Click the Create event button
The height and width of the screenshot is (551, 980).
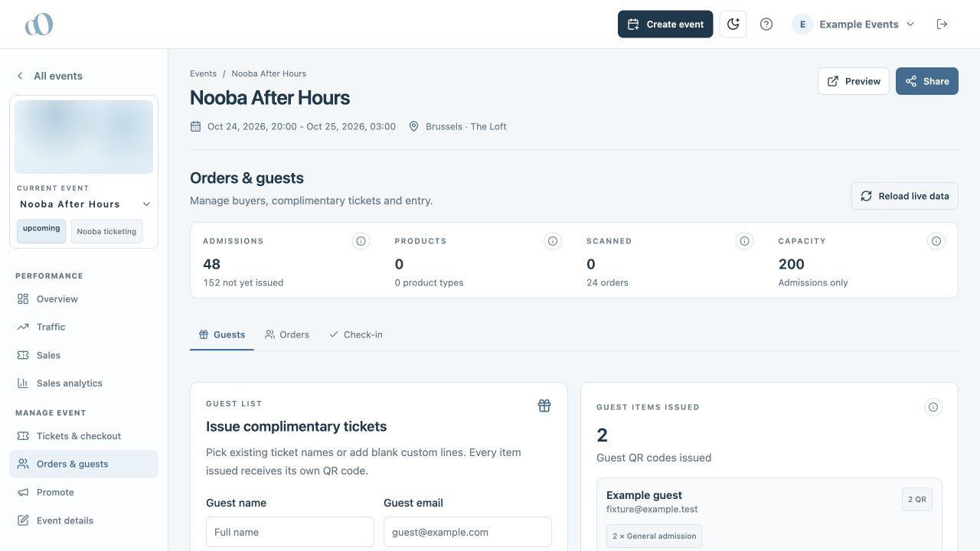point(665,24)
